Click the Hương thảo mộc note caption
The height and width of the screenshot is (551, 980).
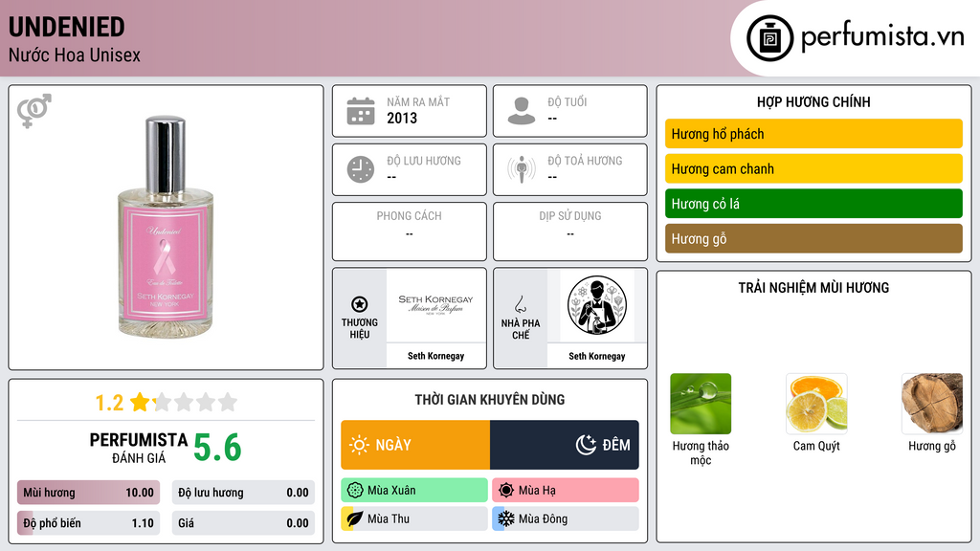701,452
